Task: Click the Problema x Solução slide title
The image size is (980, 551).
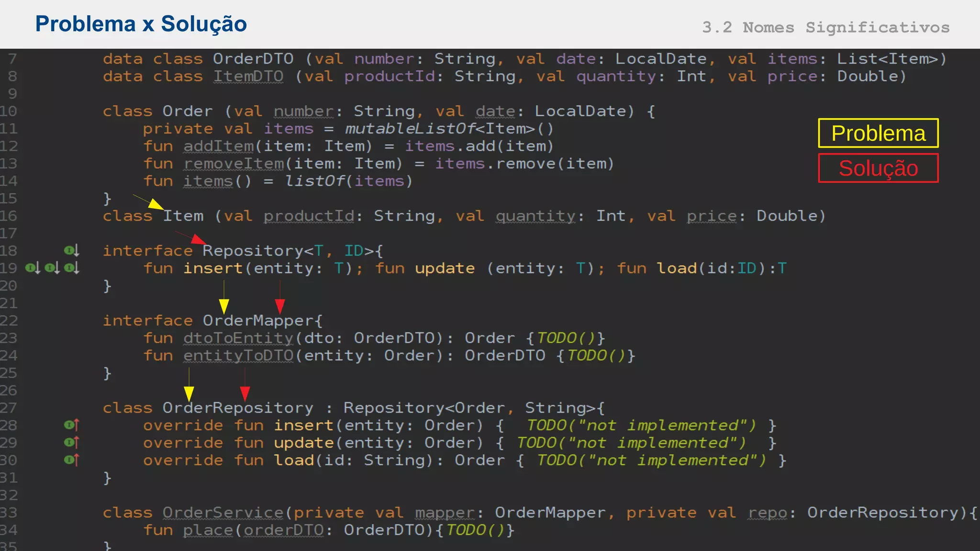Action: (141, 24)
